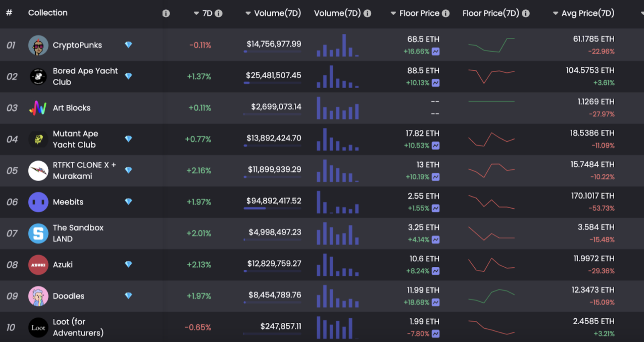Click the Collection column header
Screen dimensions: 644x342
(48, 13)
